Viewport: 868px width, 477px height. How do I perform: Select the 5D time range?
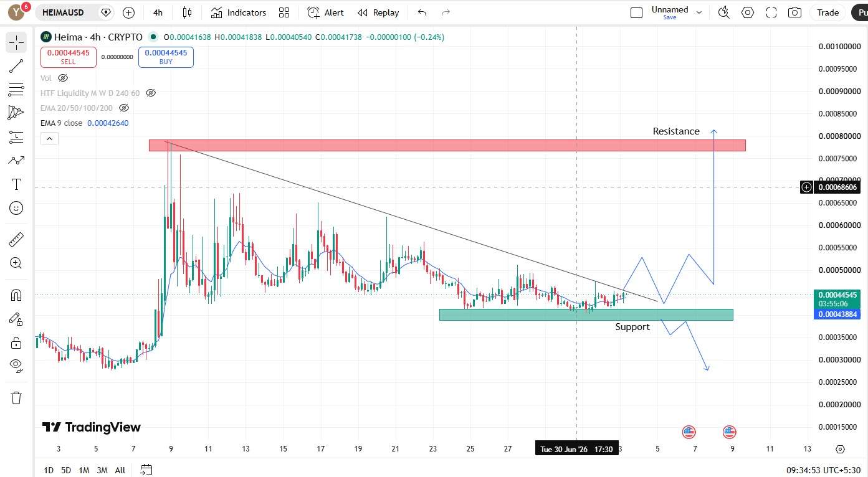(66, 470)
